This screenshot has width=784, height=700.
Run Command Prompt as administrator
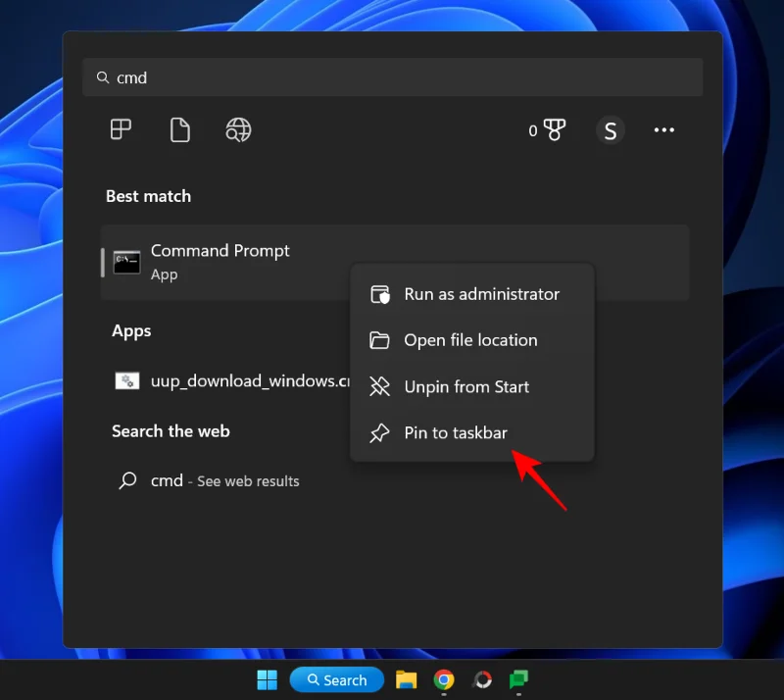(x=482, y=293)
